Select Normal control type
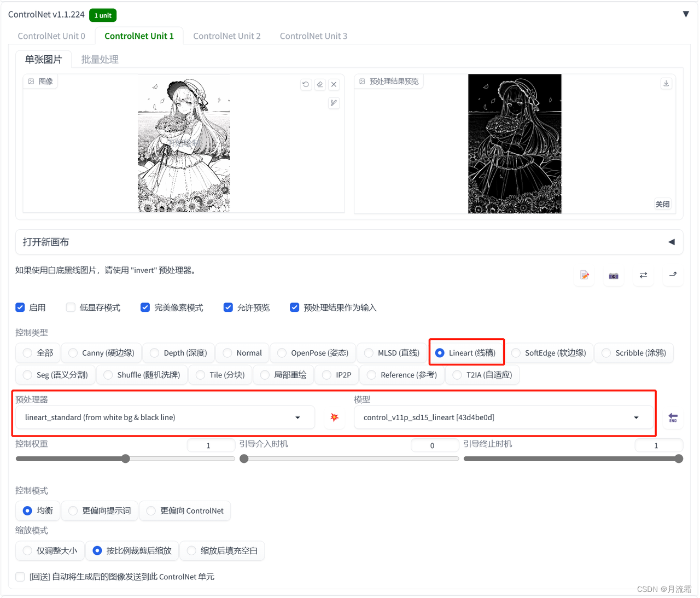The height and width of the screenshot is (598, 700). click(242, 353)
